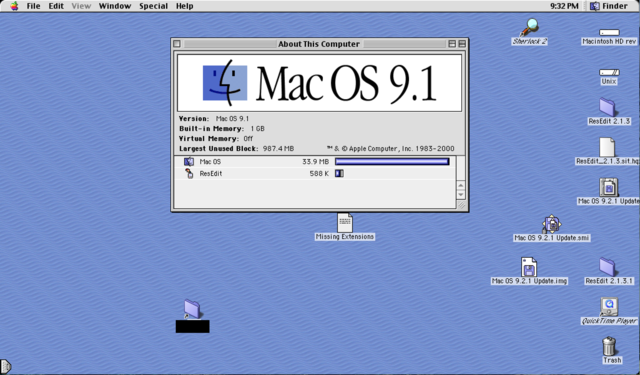Screen dimensions: 640x375
Task: Click the ResEdit icon in memory list
Action: tap(189, 173)
